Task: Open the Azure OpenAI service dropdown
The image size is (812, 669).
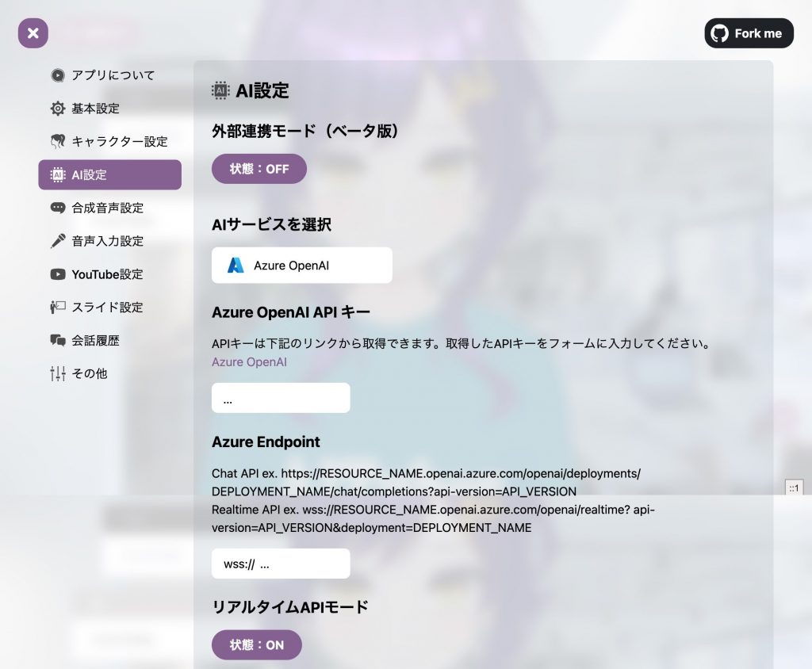Action: click(302, 265)
